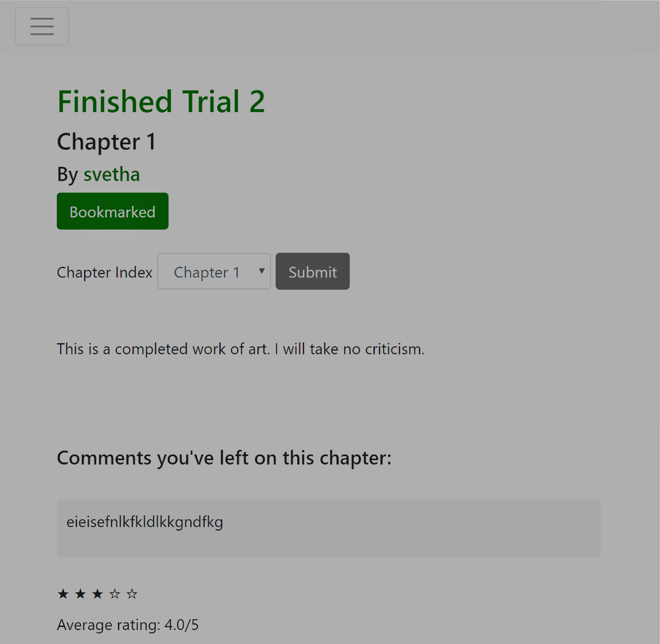Click the Submit button
Image resolution: width=660 pixels, height=644 pixels.
pos(312,271)
